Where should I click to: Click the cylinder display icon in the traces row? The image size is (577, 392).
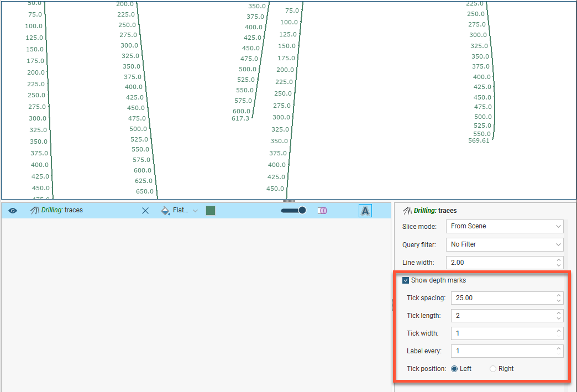click(323, 211)
